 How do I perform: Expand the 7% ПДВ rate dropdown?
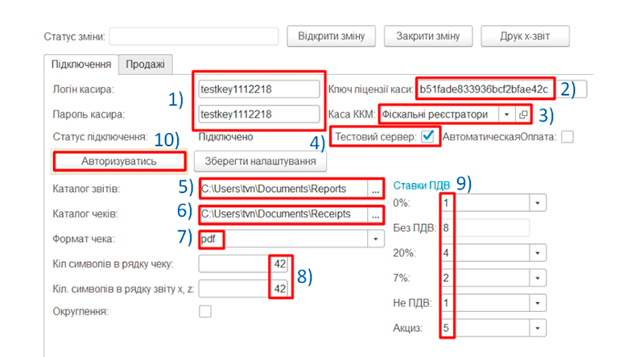pos(536,278)
